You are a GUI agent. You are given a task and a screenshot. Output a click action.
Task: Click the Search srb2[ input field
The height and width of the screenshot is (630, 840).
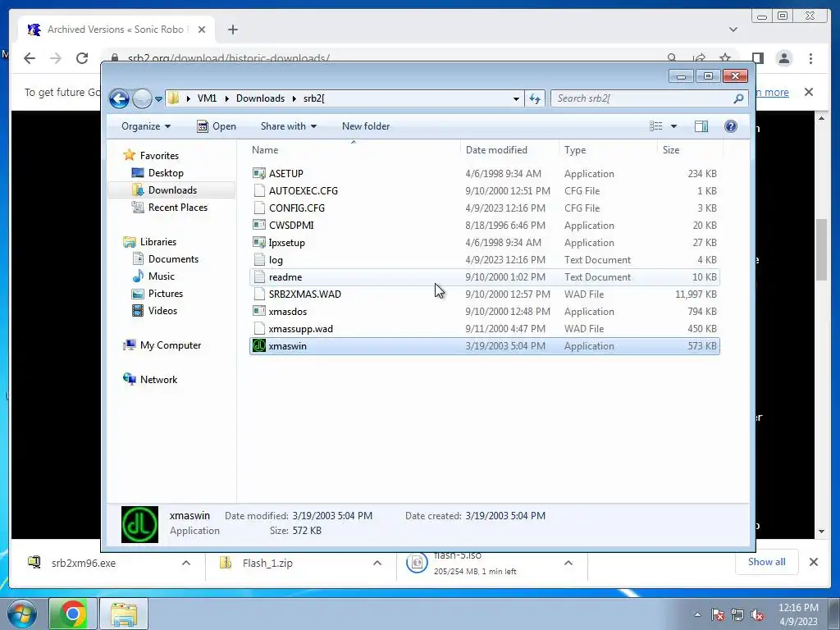point(643,98)
